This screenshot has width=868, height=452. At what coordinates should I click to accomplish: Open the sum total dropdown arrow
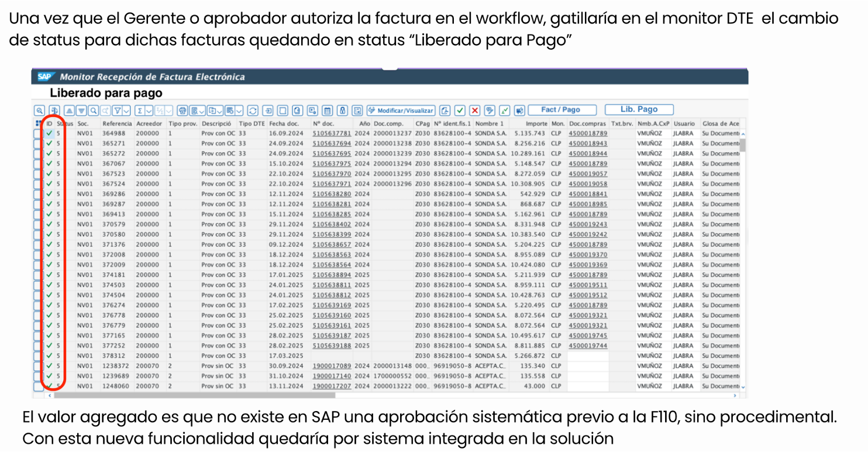pos(149,110)
